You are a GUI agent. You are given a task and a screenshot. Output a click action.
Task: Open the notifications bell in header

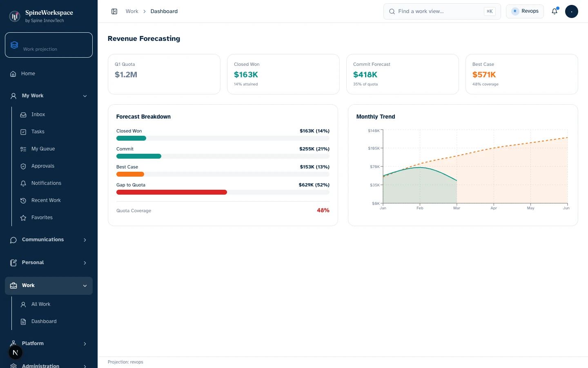click(x=555, y=11)
